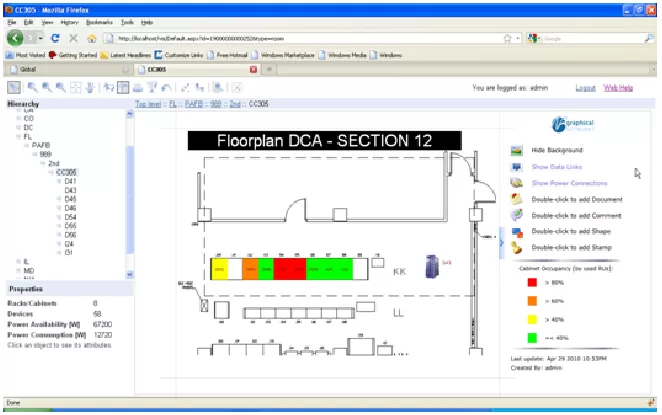Image resolution: width=662 pixels, height=415 pixels.
Task: Open the Tools menu
Action: [127, 22]
